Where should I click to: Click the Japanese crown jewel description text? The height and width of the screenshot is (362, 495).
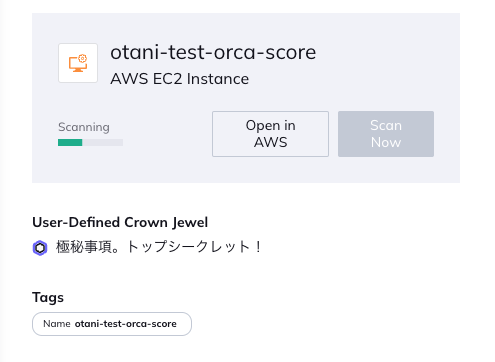click(x=159, y=247)
